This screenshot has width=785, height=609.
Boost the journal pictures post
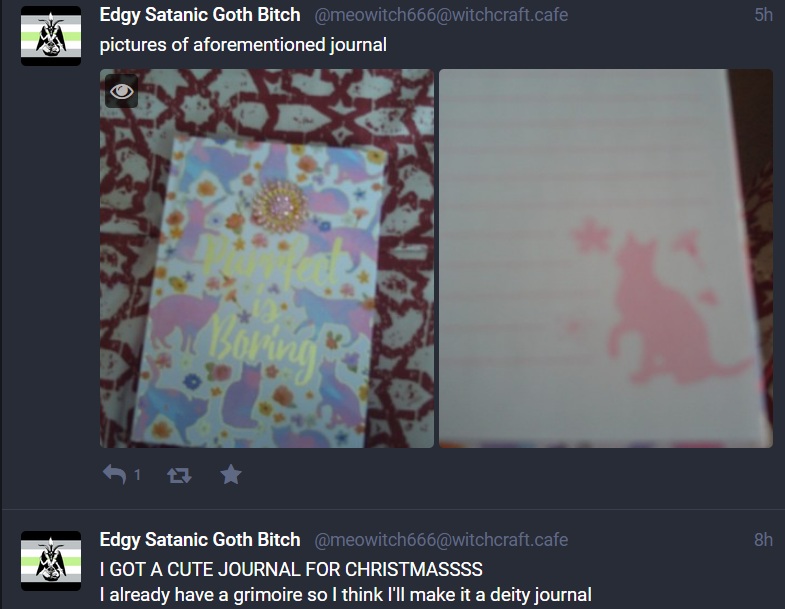(x=179, y=475)
